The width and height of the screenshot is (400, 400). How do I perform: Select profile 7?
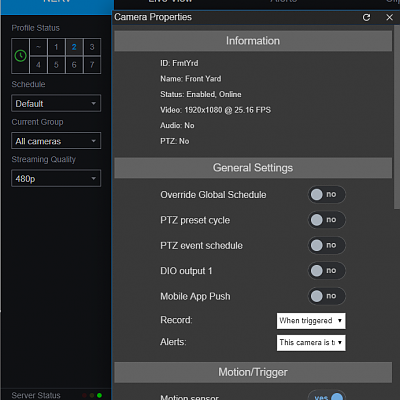(92, 65)
